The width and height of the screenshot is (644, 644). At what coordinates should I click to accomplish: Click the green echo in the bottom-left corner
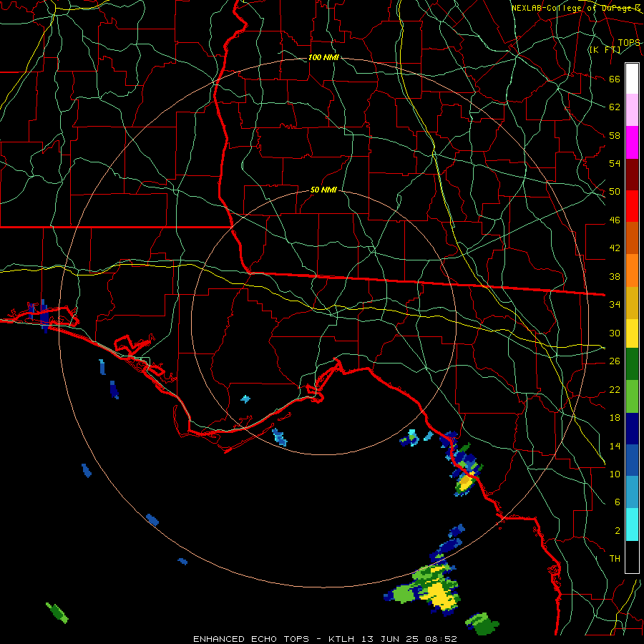point(57,613)
